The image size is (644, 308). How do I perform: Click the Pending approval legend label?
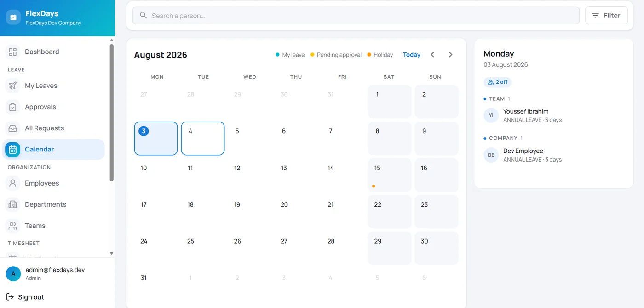[339, 55]
